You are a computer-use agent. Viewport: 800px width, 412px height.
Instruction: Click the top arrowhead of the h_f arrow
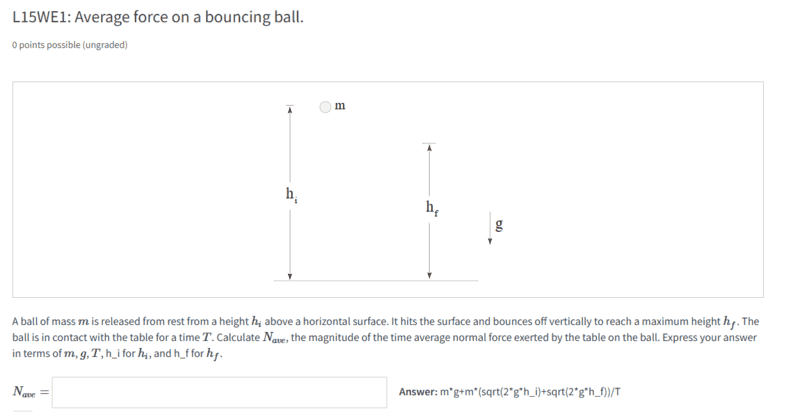tap(429, 147)
